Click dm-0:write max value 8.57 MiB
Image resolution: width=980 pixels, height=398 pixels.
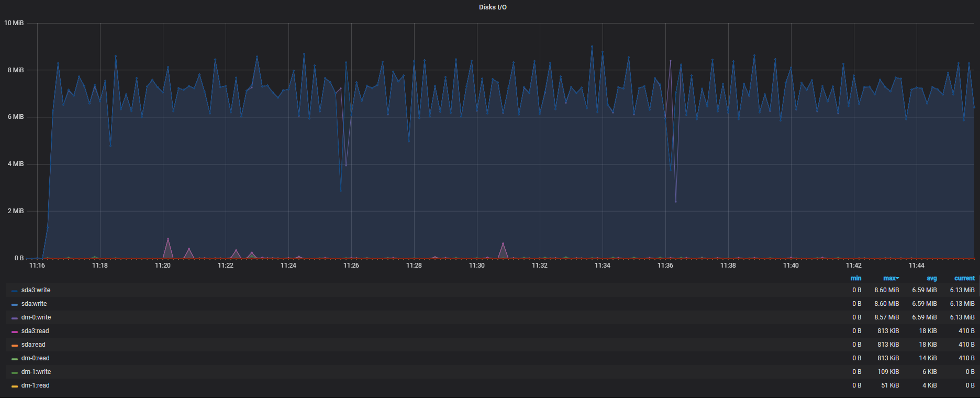(886, 317)
